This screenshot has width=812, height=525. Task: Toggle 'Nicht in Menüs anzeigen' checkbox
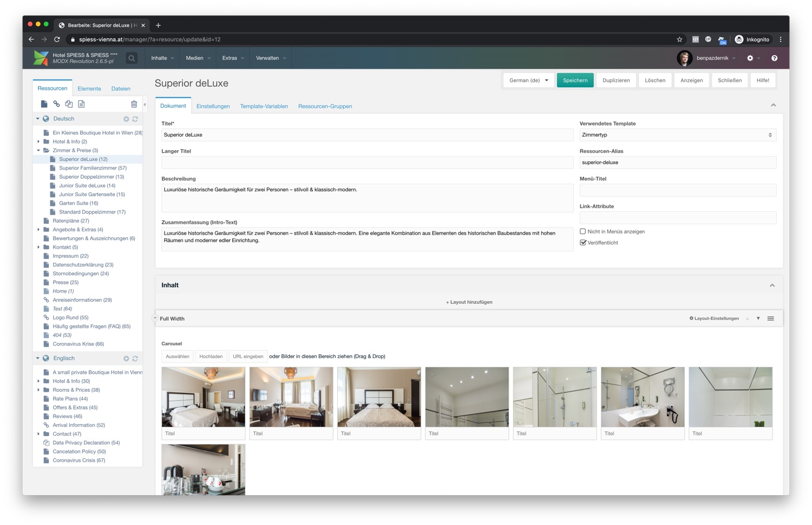click(583, 231)
